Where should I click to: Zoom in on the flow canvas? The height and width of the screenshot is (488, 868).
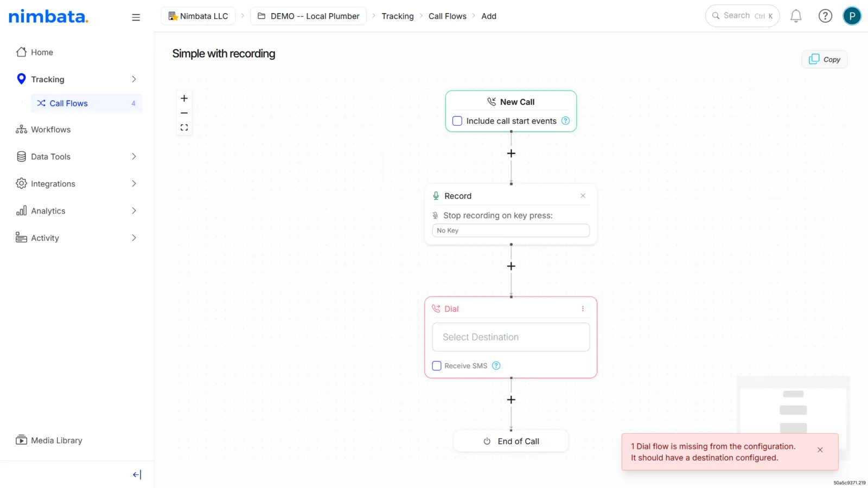[x=184, y=98]
